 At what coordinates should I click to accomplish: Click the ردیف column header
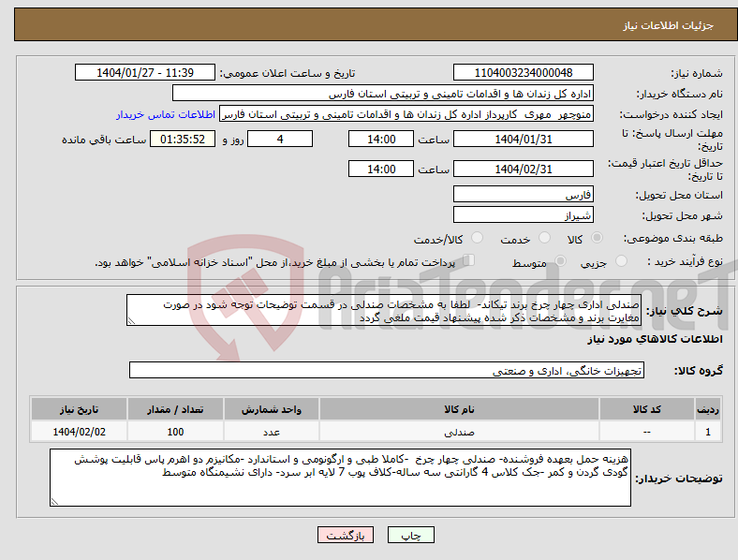click(708, 409)
